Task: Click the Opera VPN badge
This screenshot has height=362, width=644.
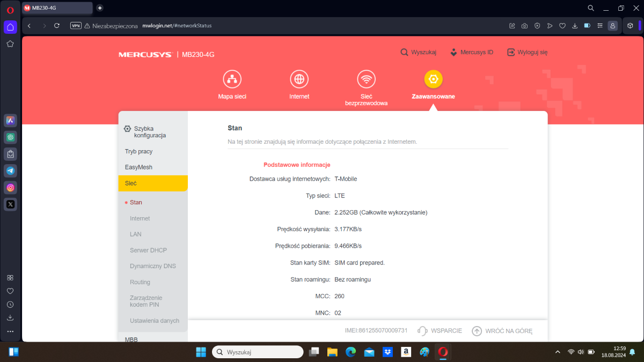Action: (76, 26)
